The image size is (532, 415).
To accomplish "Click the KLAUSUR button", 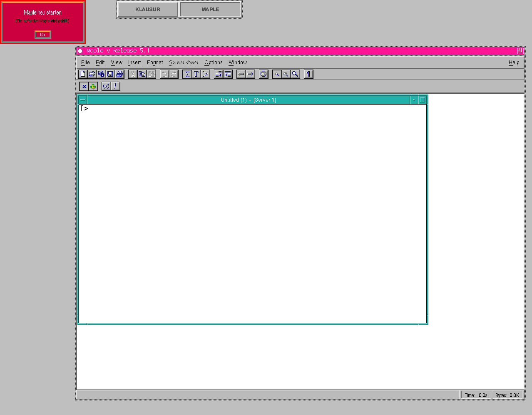I will [148, 10].
